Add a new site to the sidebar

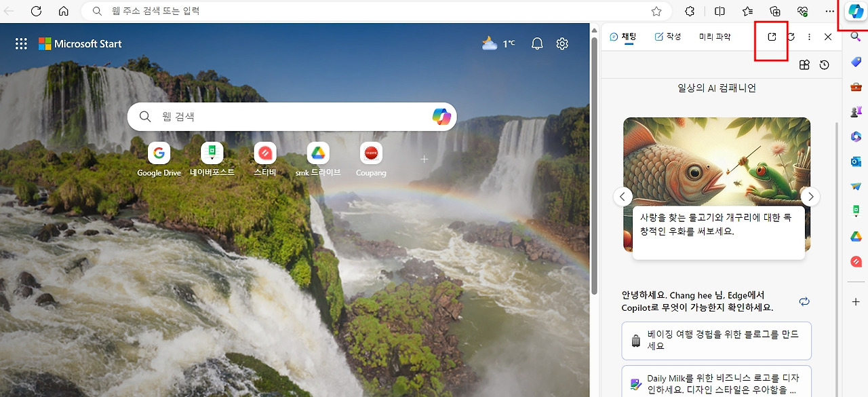point(856,302)
